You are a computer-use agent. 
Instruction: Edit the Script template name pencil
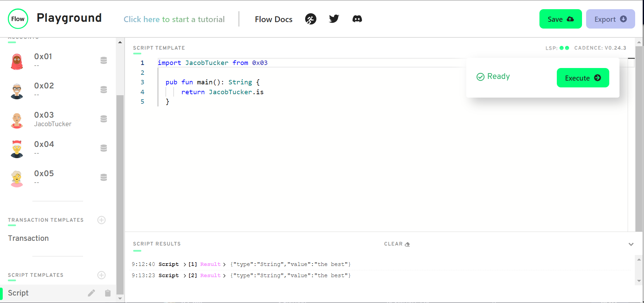click(91, 293)
